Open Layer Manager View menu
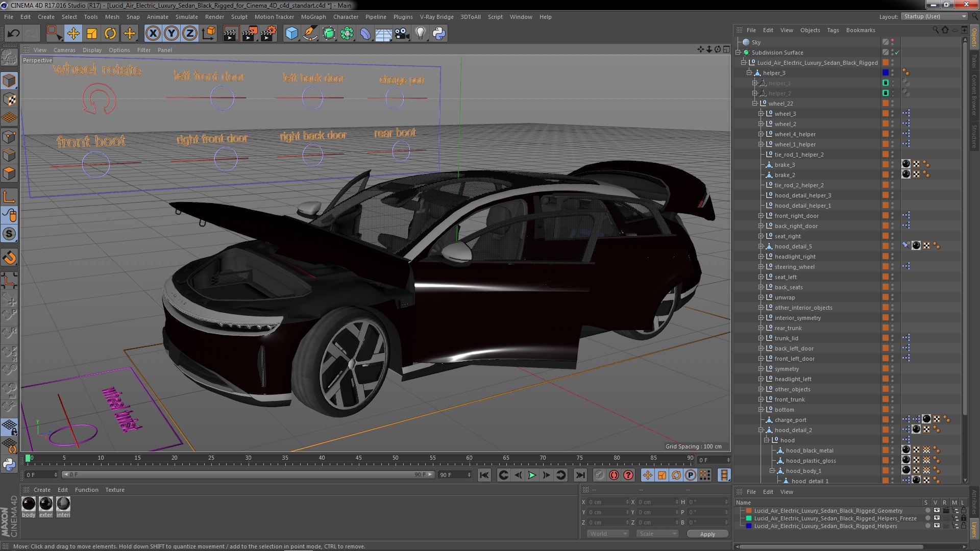This screenshot has height=551, width=980. (787, 492)
